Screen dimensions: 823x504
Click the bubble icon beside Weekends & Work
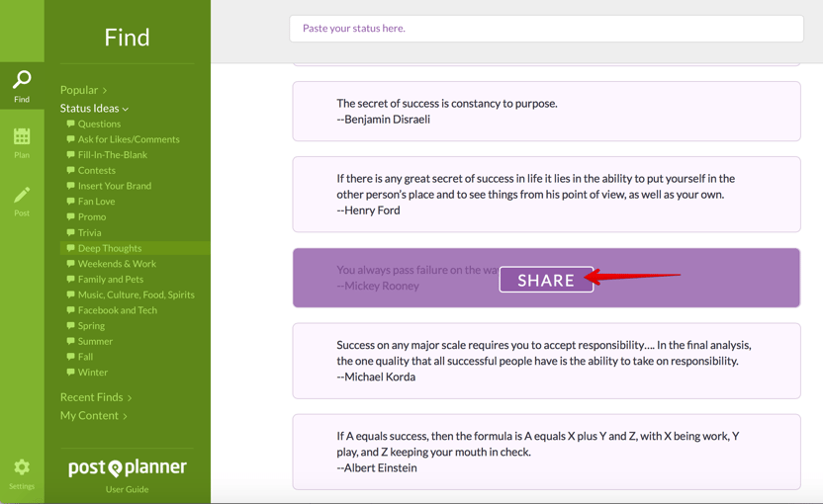tap(70, 263)
